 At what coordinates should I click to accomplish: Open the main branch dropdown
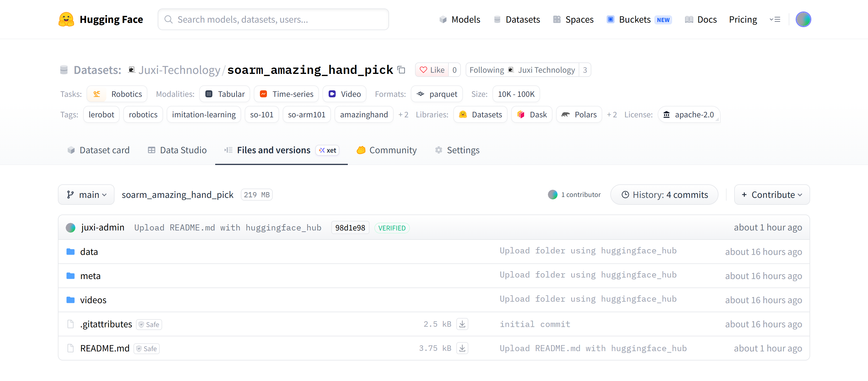click(86, 195)
